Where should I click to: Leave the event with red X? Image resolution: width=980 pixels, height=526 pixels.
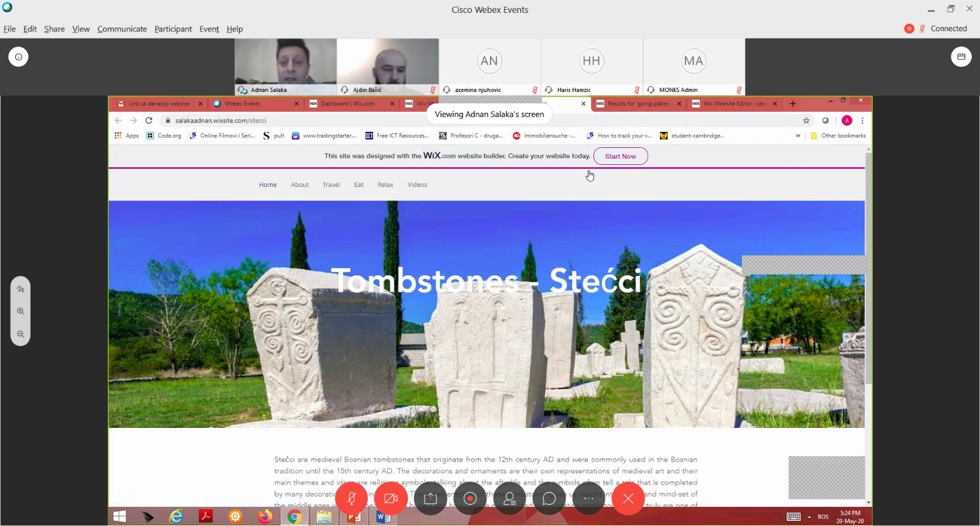[x=628, y=498]
